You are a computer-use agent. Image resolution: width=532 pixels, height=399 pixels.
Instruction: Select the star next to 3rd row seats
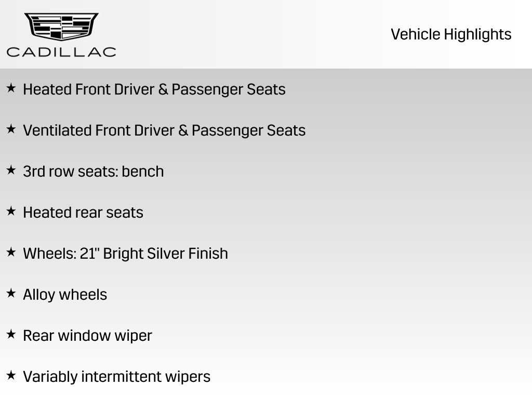pyautogui.click(x=11, y=170)
